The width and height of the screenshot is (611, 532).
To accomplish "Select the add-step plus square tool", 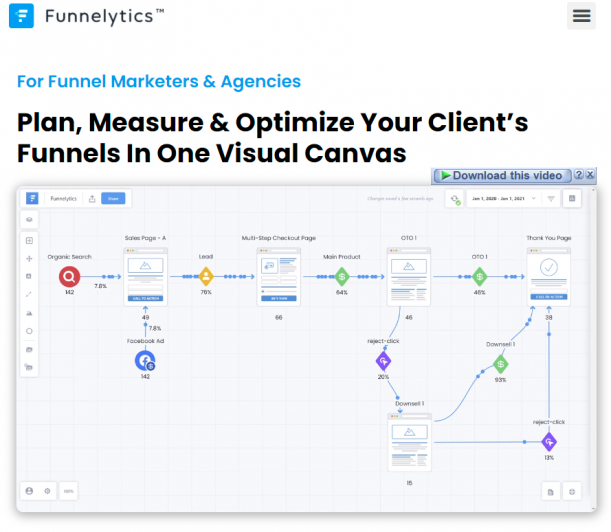I will pyautogui.click(x=29, y=240).
